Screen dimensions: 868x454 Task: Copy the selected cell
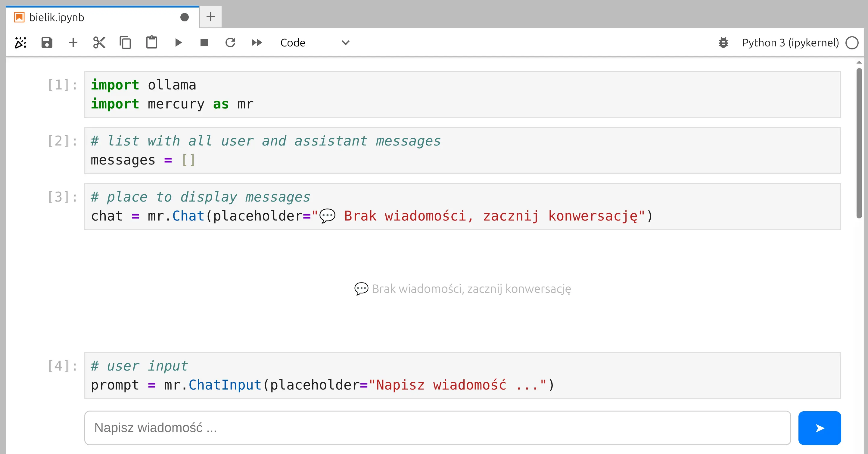coord(125,43)
